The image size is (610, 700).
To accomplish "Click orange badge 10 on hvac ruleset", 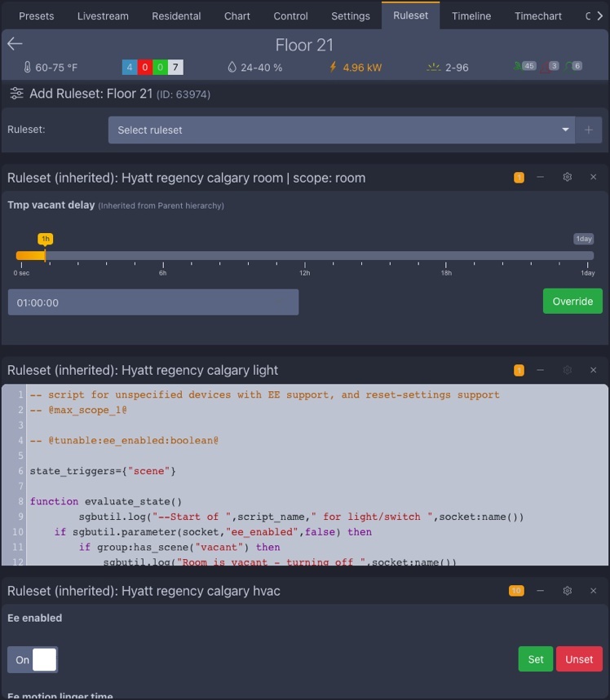I will point(516,591).
